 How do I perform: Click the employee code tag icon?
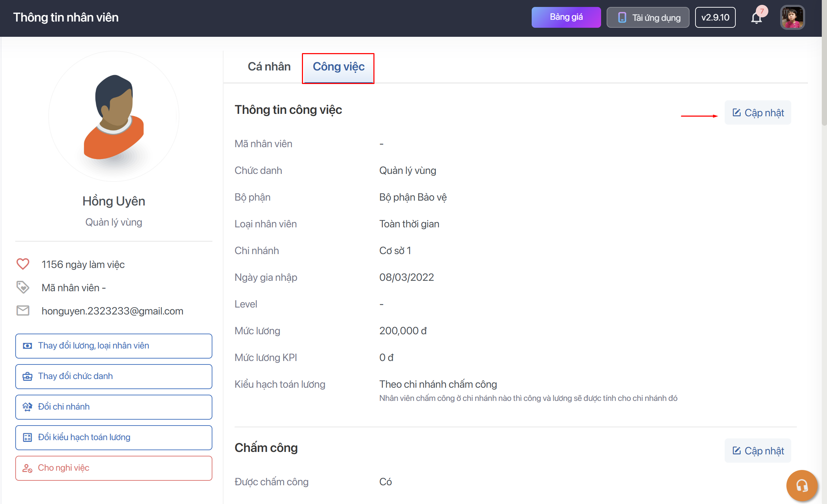point(23,287)
